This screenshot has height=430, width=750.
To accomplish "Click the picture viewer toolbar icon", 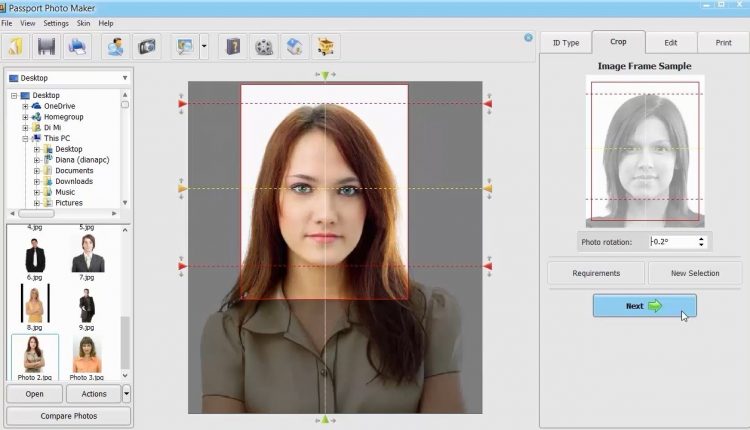I will (x=185, y=47).
